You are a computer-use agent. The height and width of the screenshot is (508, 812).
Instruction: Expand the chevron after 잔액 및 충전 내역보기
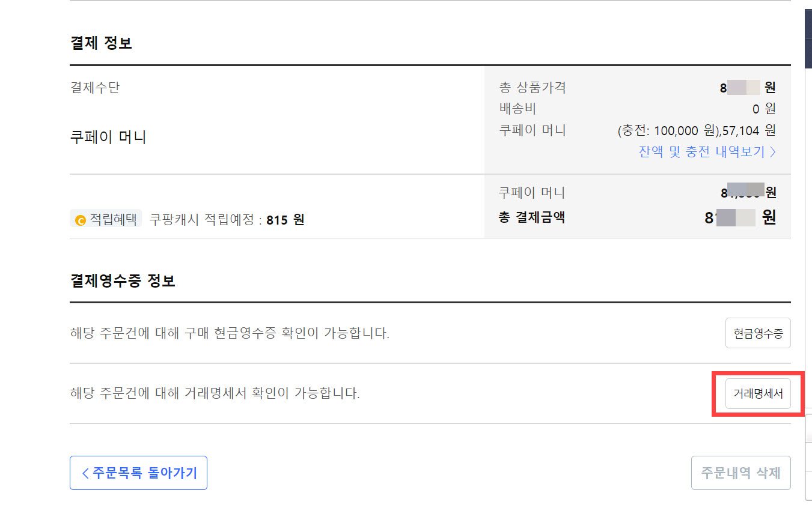coord(774,152)
